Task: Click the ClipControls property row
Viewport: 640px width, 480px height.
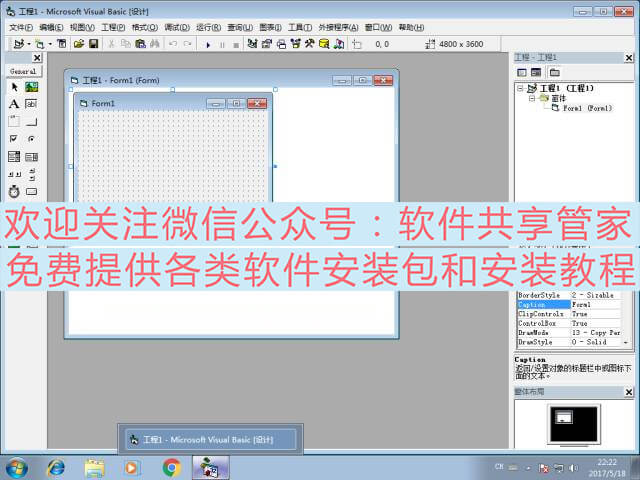Action: (x=569, y=314)
